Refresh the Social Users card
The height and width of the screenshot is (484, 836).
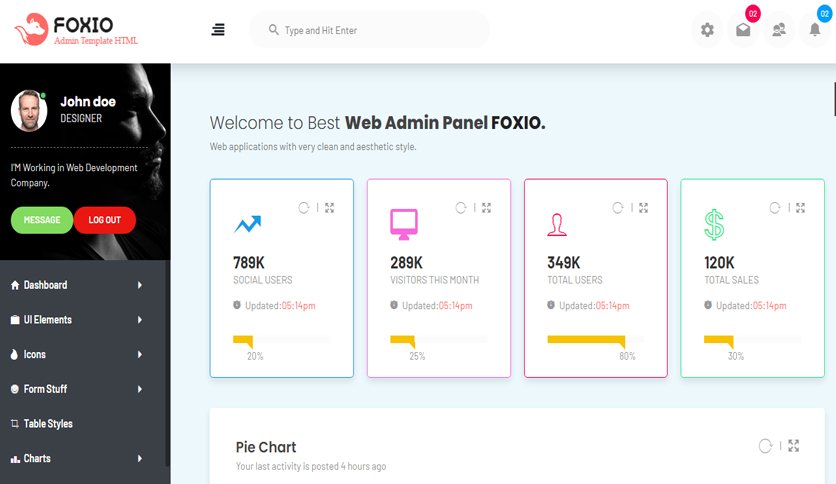tap(304, 208)
